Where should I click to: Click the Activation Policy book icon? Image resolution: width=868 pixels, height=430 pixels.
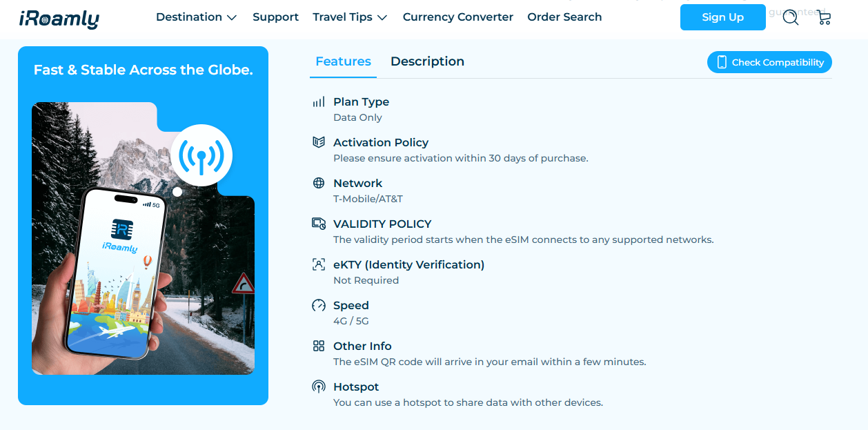(319, 142)
